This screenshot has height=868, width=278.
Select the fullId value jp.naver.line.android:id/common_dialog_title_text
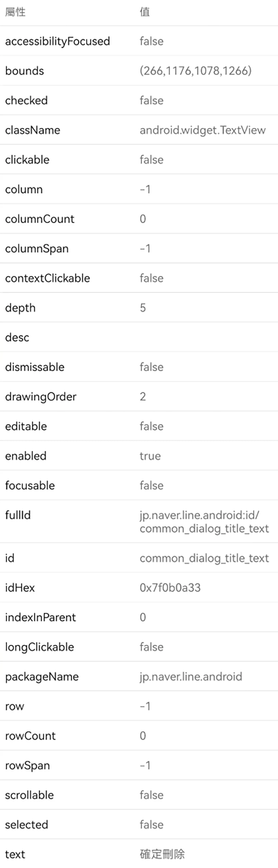(x=204, y=521)
